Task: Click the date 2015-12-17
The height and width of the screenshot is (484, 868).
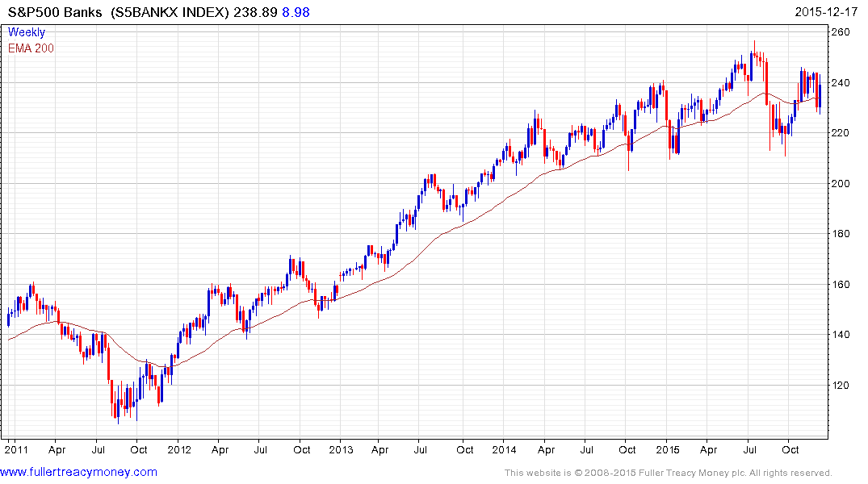Action: pyautogui.click(x=826, y=12)
